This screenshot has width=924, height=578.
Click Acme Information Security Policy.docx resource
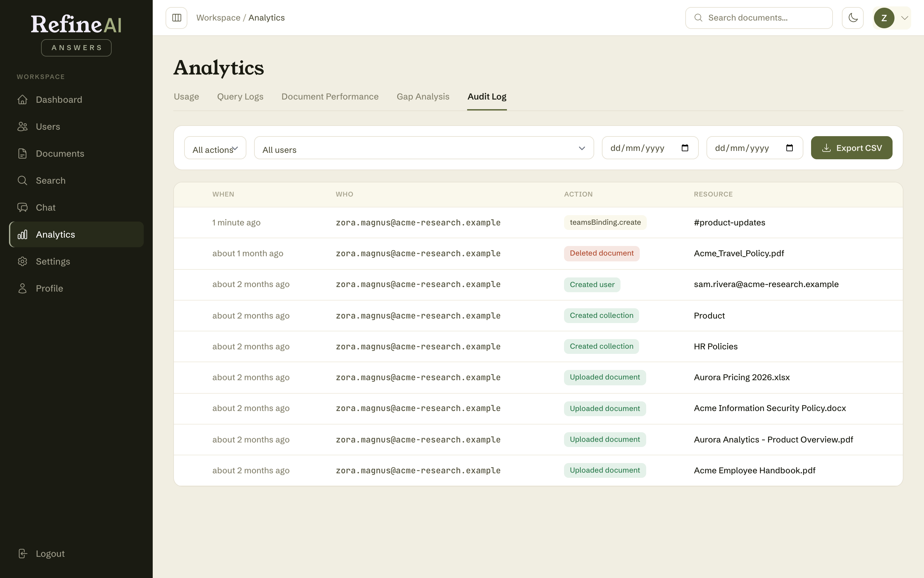770,408
